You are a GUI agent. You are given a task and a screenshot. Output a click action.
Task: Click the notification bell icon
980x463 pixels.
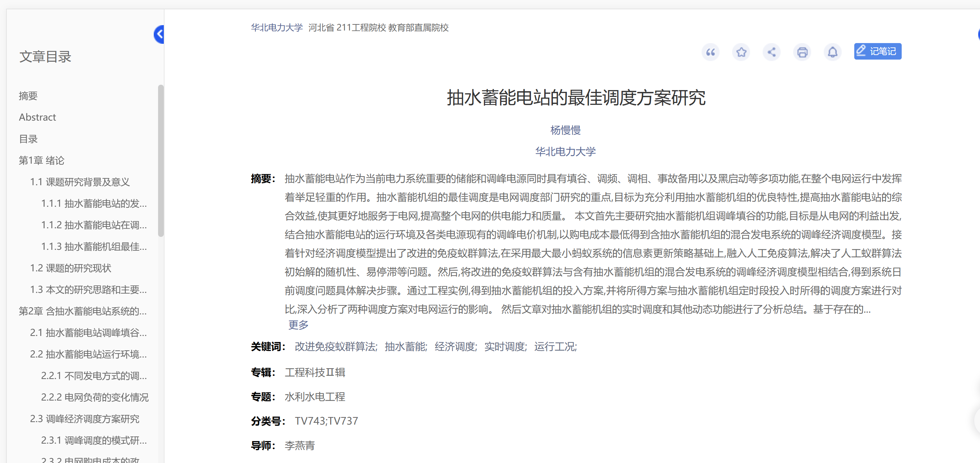[833, 52]
